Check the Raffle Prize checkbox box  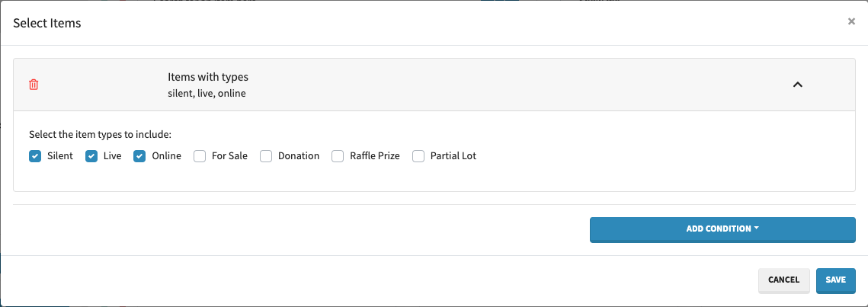[x=337, y=156]
